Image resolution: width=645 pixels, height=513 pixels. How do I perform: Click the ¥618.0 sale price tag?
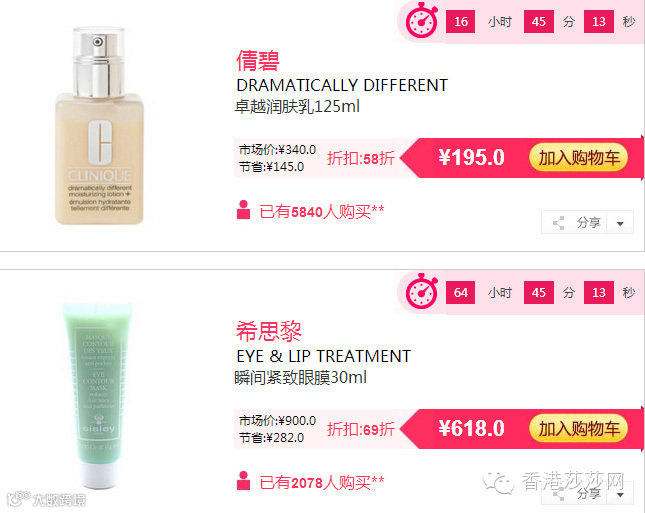[471, 429]
